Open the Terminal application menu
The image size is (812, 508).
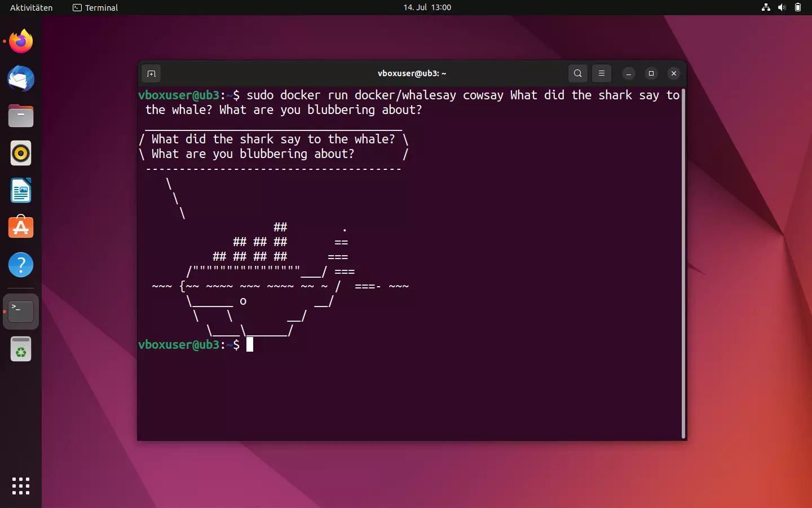pyautogui.click(x=95, y=8)
